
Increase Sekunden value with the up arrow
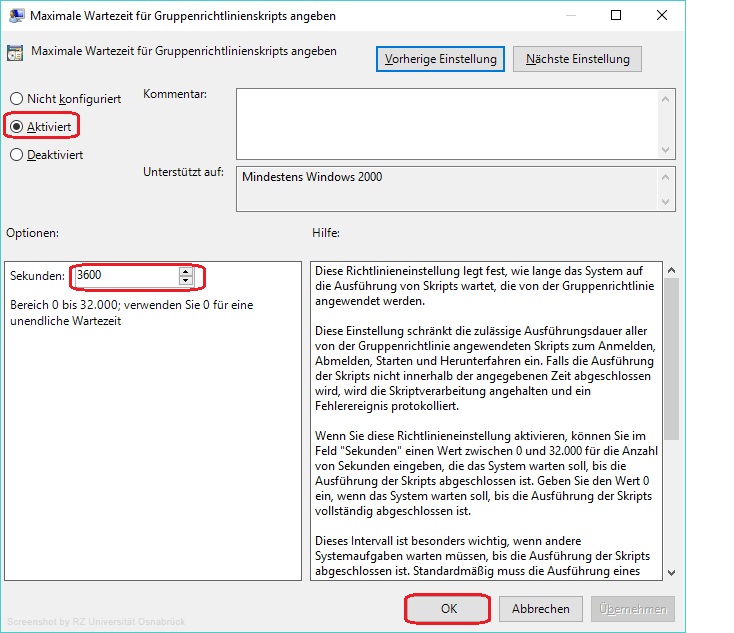(x=185, y=271)
